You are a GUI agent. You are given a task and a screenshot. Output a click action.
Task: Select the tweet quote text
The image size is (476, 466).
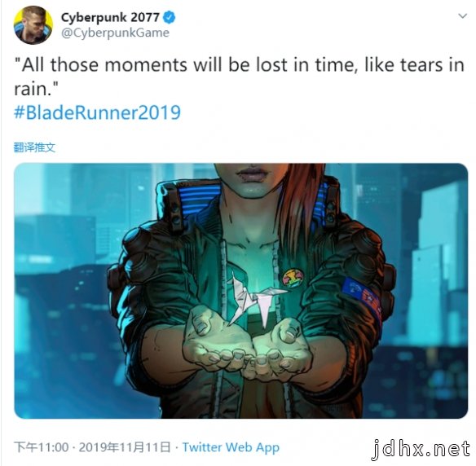[239, 77]
